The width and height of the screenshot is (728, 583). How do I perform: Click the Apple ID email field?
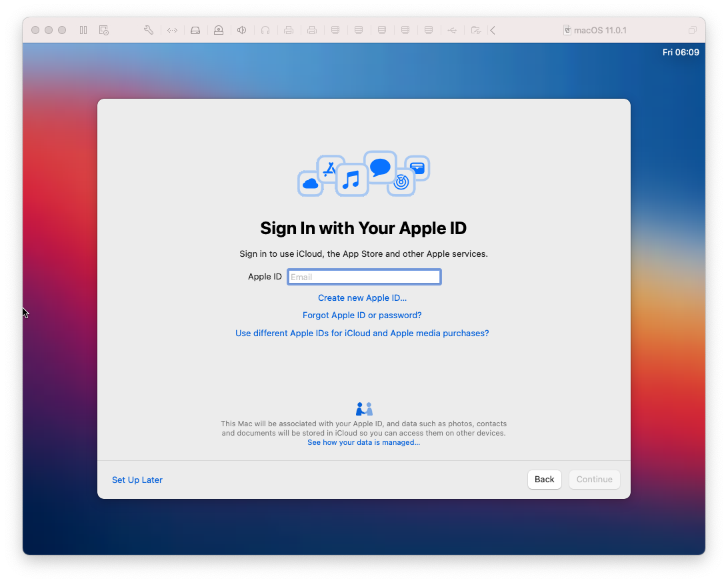pyautogui.click(x=364, y=276)
